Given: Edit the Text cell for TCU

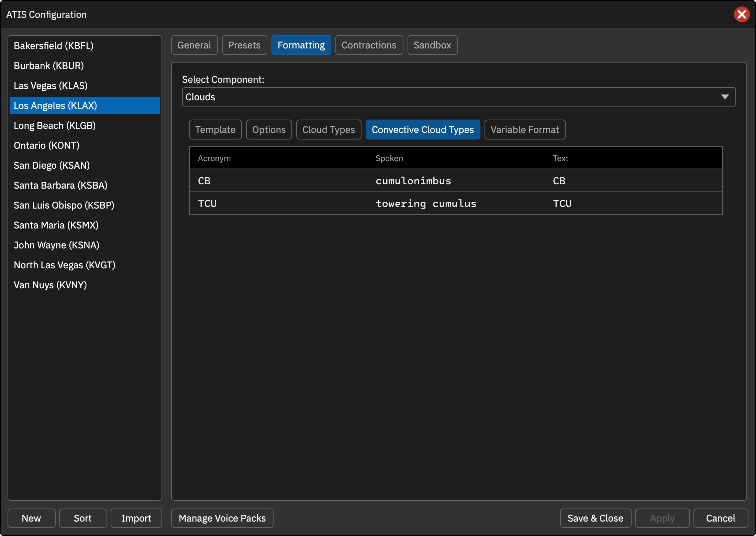Looking at the screenshot, I should 634,203.
